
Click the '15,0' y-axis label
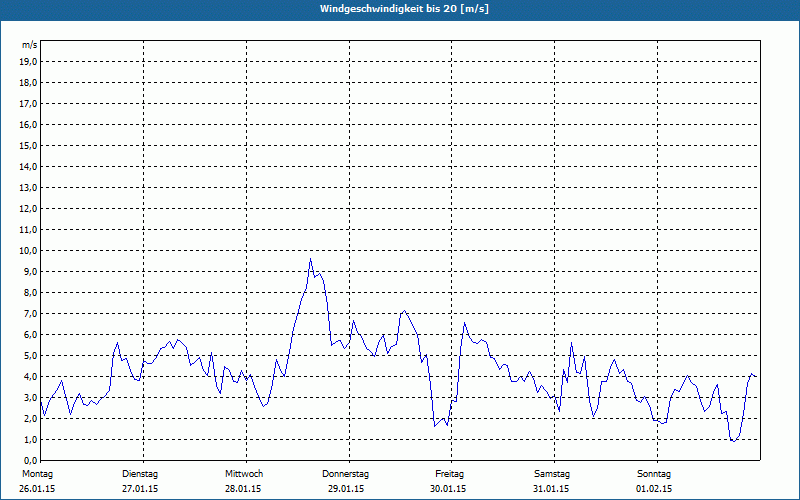click(28, 145)
